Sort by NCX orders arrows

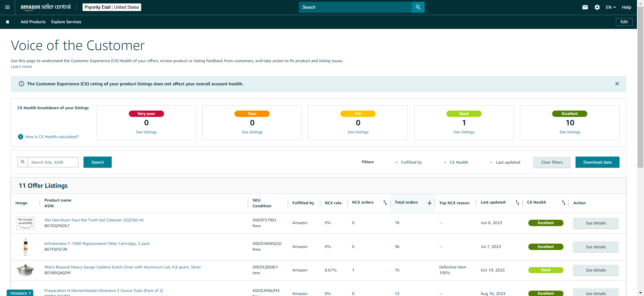point(385,203)
